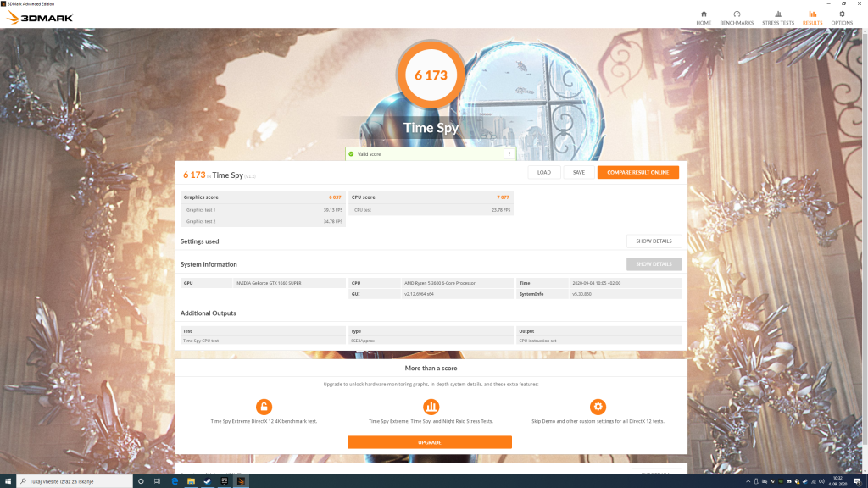Click the CPU score value 7 077
The height and width of the screenshot is (488, 868).
coord(503,197)
